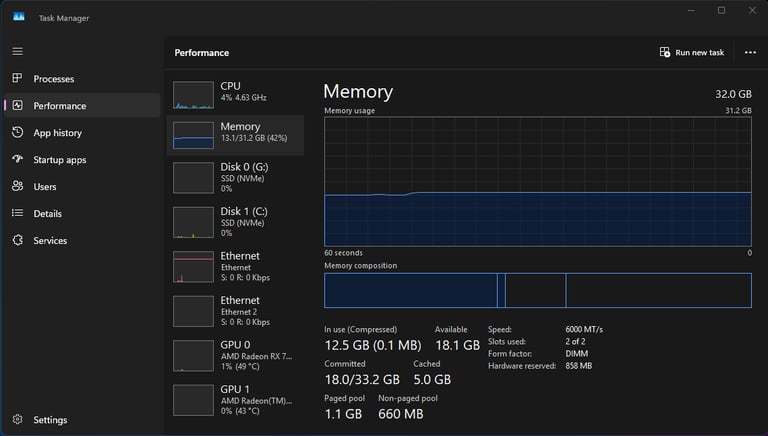Select the Startup apps gauge icon
This screenshot has width=768, height=436.
(18, 159)
